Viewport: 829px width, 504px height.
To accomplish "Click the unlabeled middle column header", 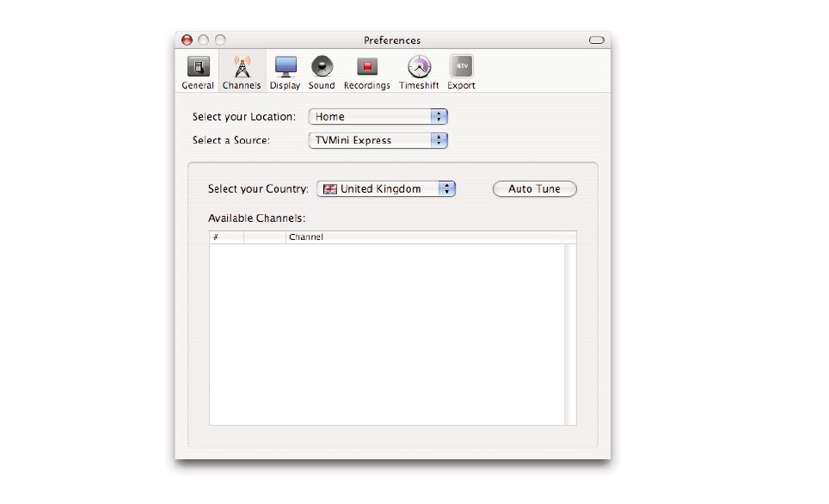I will point(265,237).
